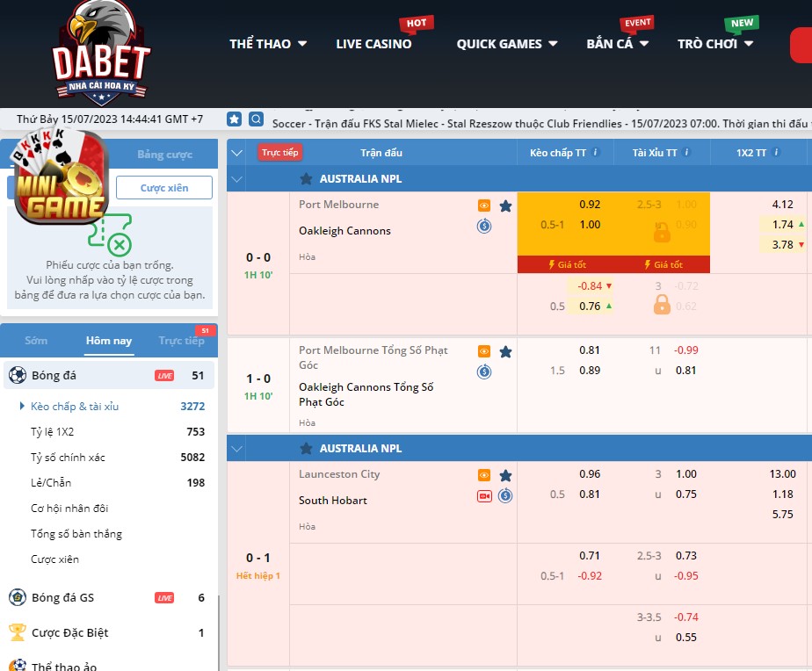
Task: Open live video stream for South Hobart match
Action: pos(484,495)
